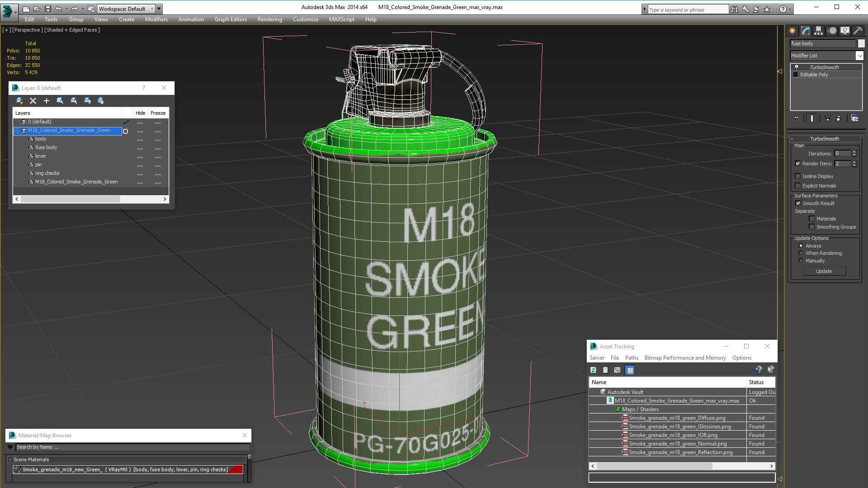Click the TurboSmooth Update button

(x=824, y=271)
